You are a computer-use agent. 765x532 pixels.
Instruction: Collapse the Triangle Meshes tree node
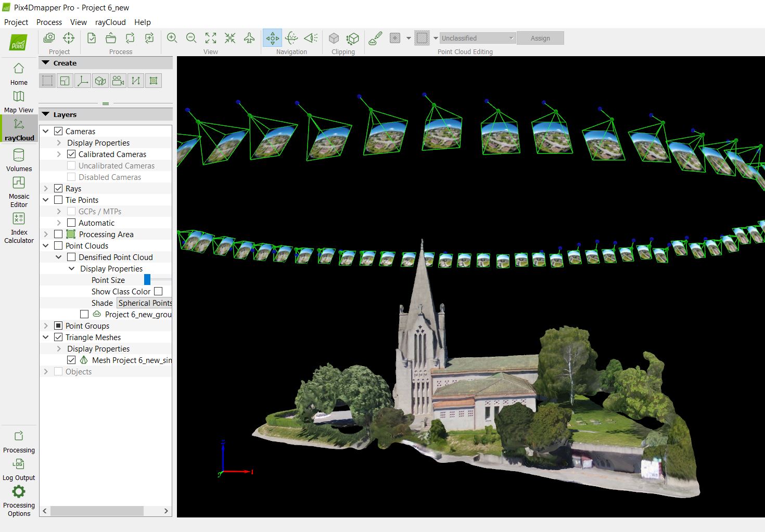[46, 337]
